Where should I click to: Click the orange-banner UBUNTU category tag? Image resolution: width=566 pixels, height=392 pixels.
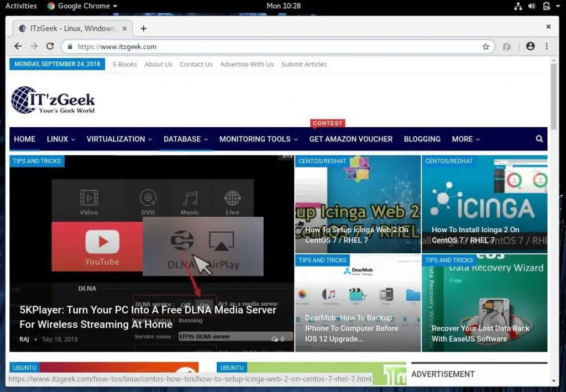click(x=24, y=368)
